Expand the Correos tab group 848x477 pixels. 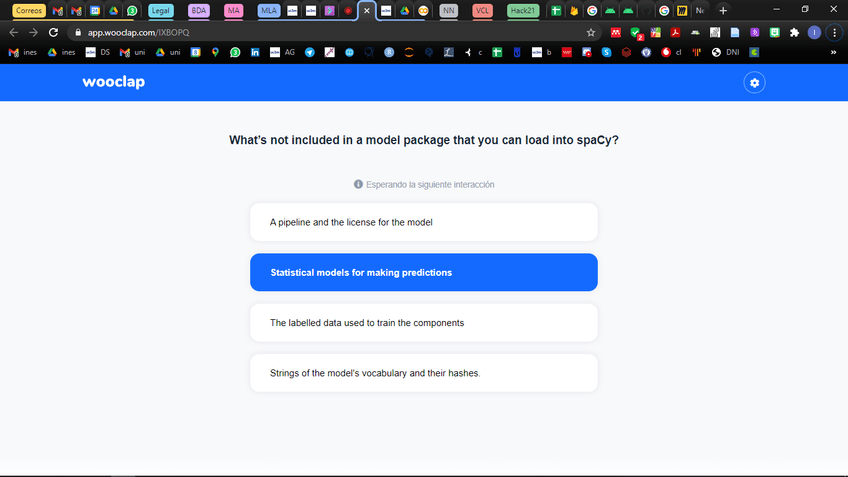pos(29,10)
